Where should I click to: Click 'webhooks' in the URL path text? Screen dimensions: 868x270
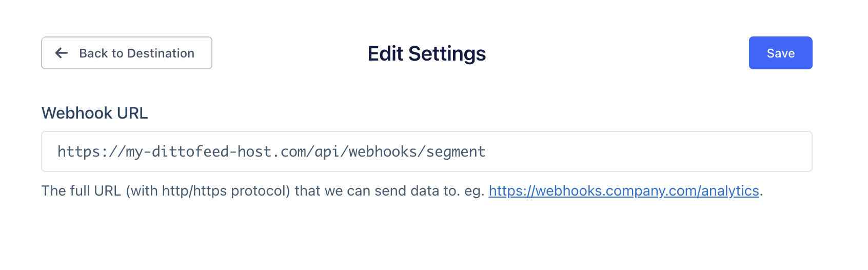(x=383, y=151)
